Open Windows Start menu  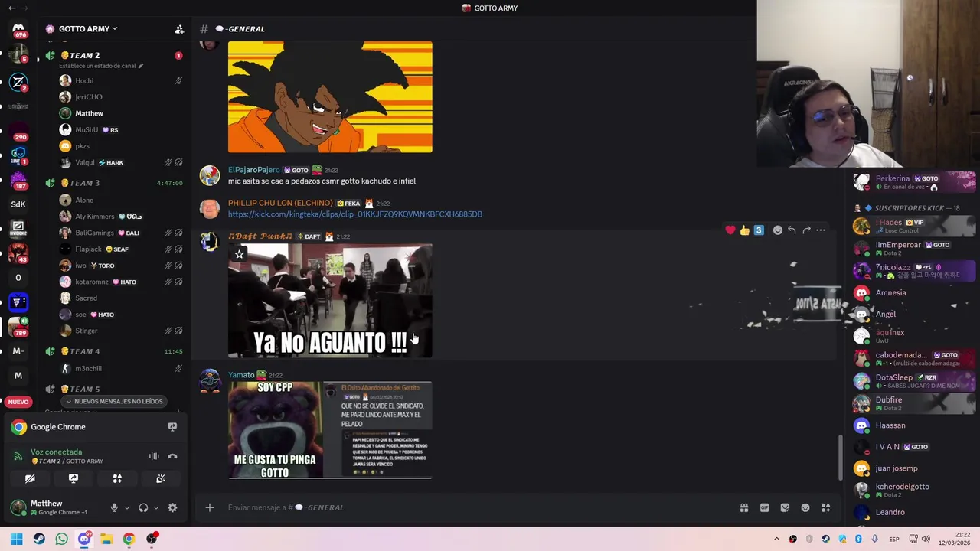17,539
